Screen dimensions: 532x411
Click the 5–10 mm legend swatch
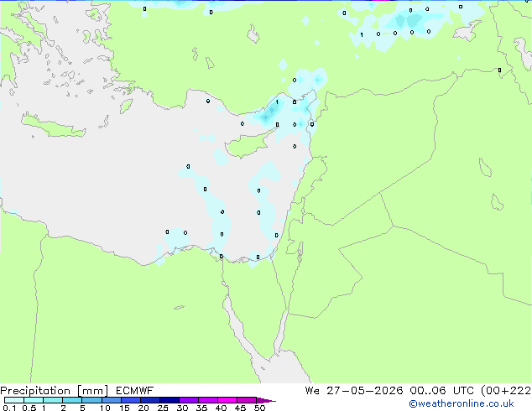91,400
